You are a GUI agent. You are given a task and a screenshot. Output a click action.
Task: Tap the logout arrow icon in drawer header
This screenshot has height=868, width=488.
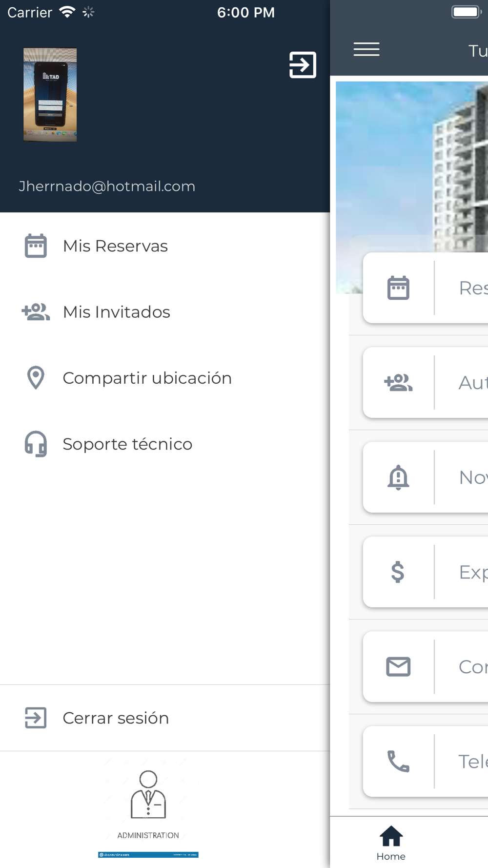[303, 64]
